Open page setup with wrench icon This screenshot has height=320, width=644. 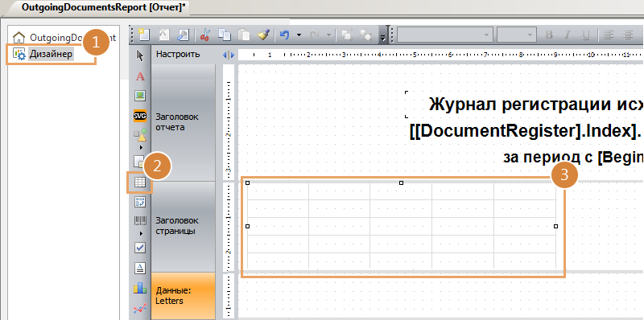click(184, 35)
